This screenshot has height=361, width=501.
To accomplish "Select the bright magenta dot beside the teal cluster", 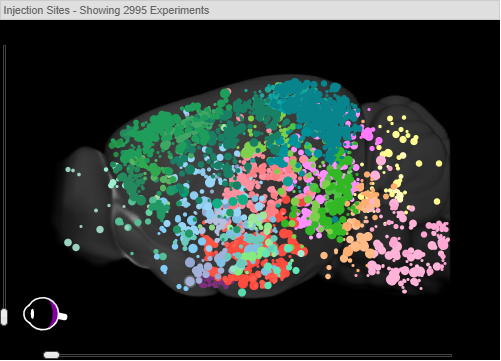I will click(x=367, y=134).
